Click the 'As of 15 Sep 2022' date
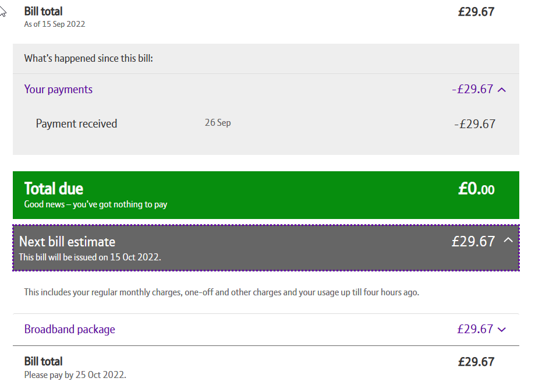This screenshot has height=392, width=535. coord(55,24)
